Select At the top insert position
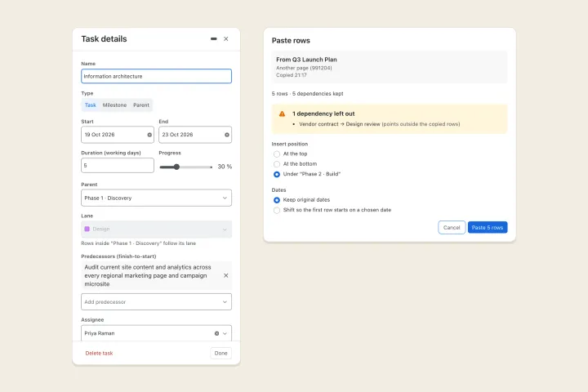Screen dimensions: 588x392 (277, 154)
